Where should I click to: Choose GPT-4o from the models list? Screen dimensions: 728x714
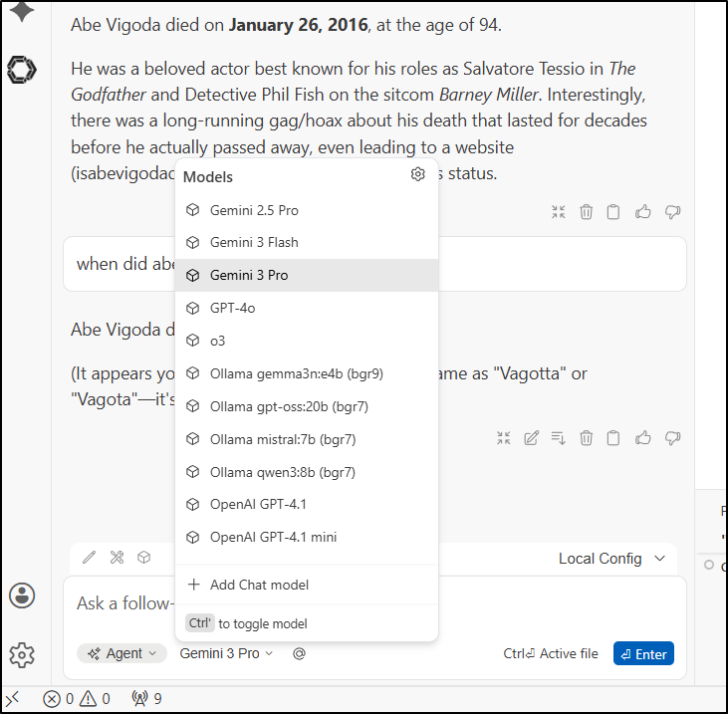click(x=232, y=308)
